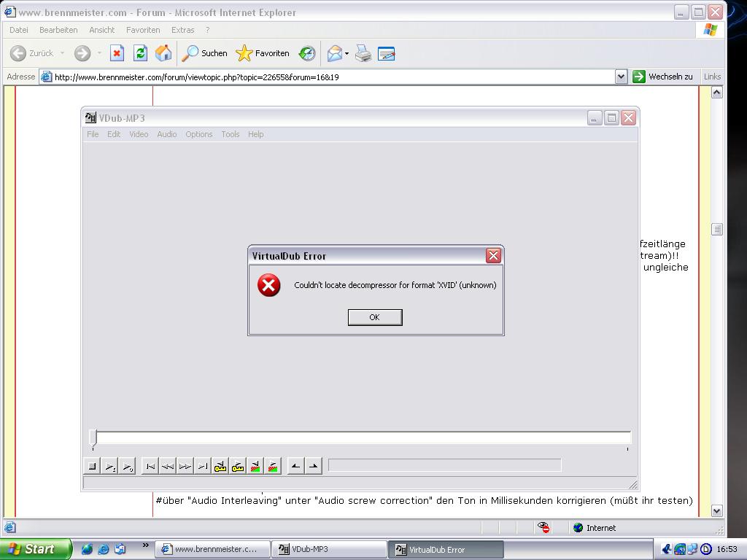Open the Ansicht menu
Screen dimensions: 747x560
click(x=102, y=30)
